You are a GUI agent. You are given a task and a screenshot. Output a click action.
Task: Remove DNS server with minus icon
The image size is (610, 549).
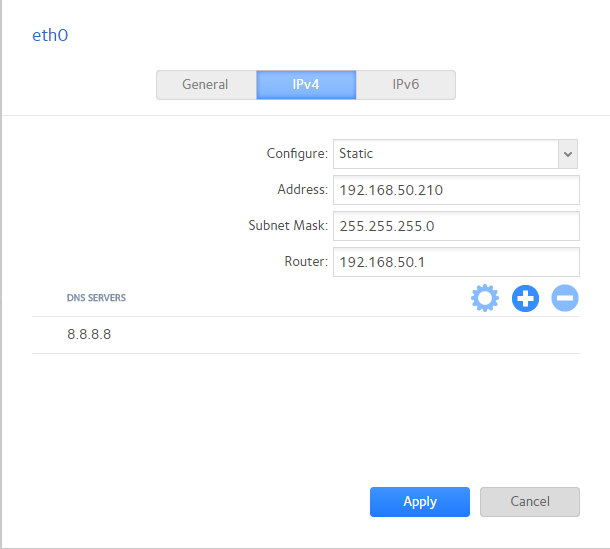click(565, 298)
